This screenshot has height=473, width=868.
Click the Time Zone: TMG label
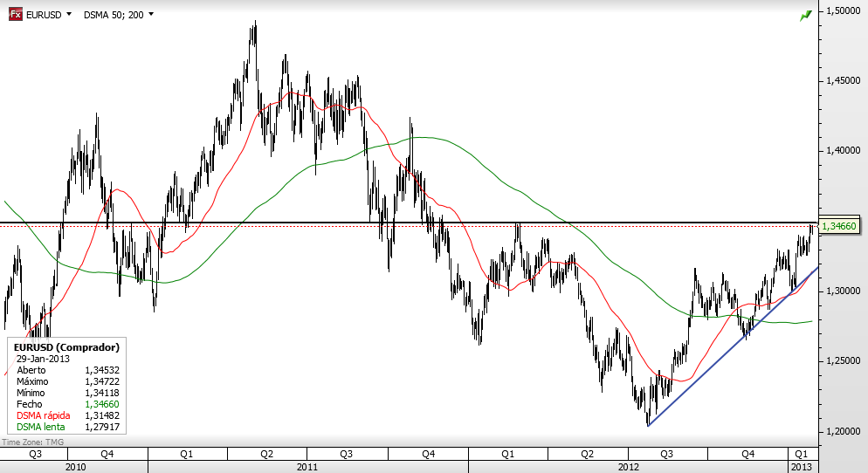[x=32, y=442]
